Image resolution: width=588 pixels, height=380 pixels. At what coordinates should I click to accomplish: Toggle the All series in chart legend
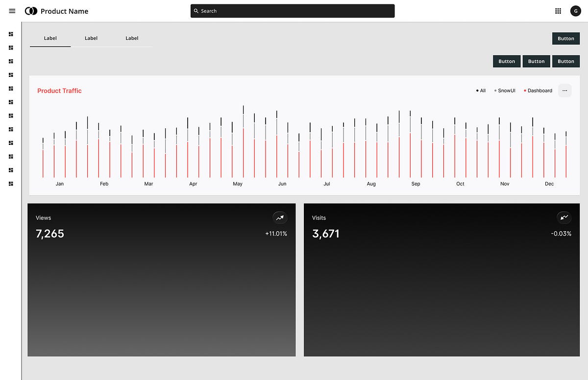coord(481,91)
